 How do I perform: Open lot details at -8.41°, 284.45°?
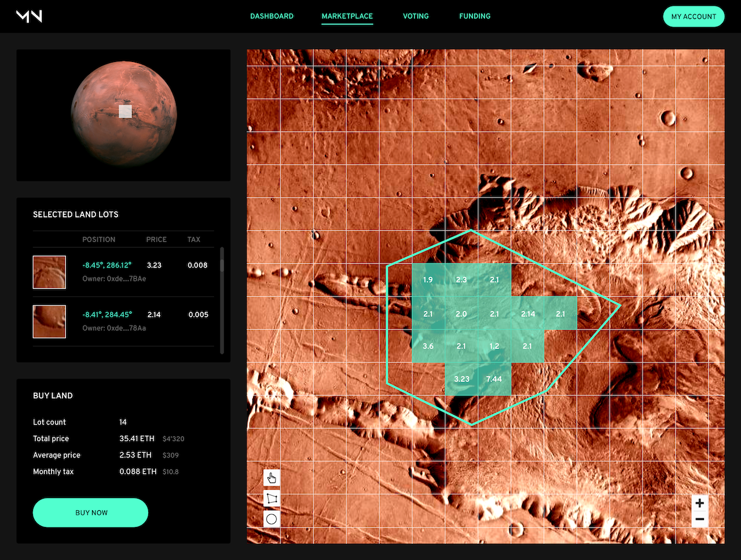pyautogui.click(x=107, y=314)
